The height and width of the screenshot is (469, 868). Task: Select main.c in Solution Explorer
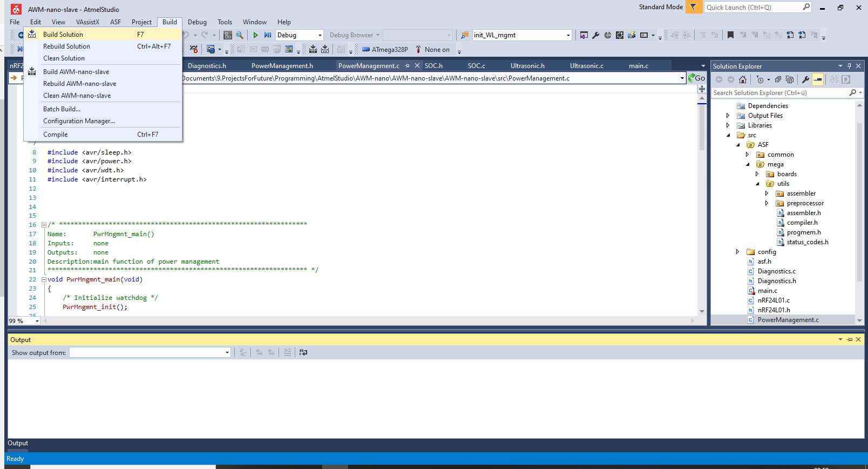point(767,291)
